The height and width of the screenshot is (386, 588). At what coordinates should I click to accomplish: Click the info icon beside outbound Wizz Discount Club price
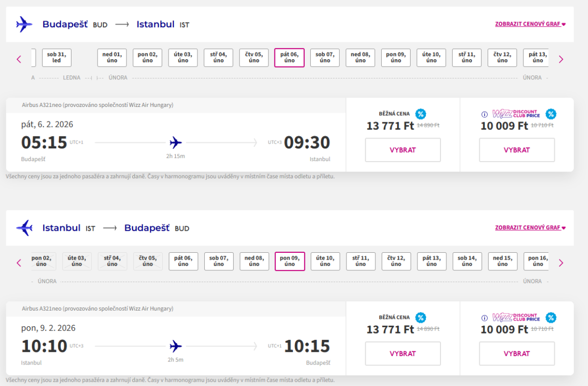click(485, 114)
